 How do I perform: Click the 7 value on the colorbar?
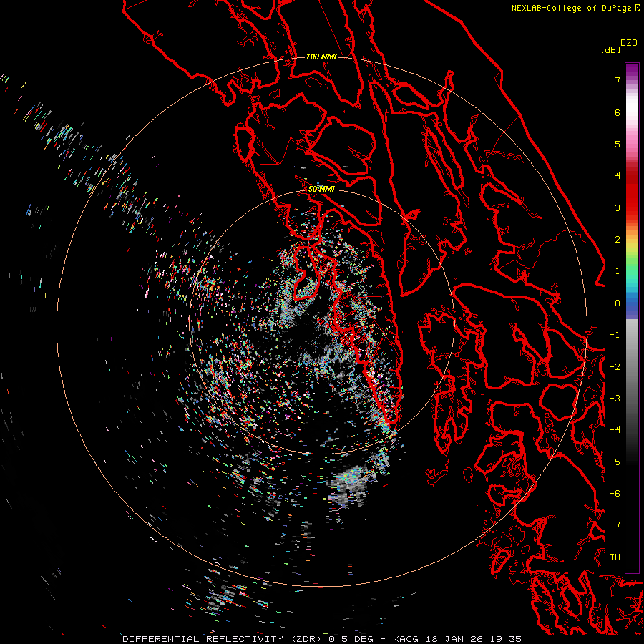[x=618, y=80]
